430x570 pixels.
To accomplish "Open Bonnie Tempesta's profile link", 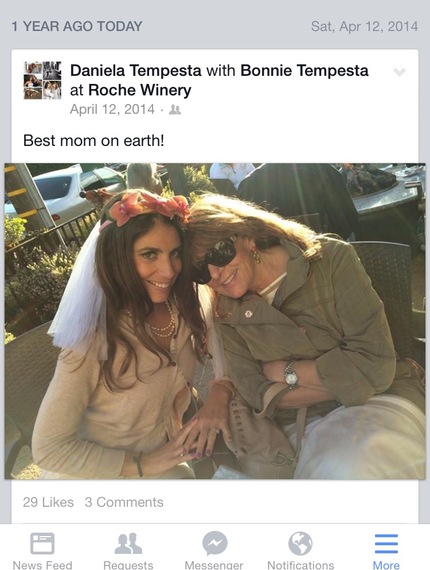I will coord(304,71).
